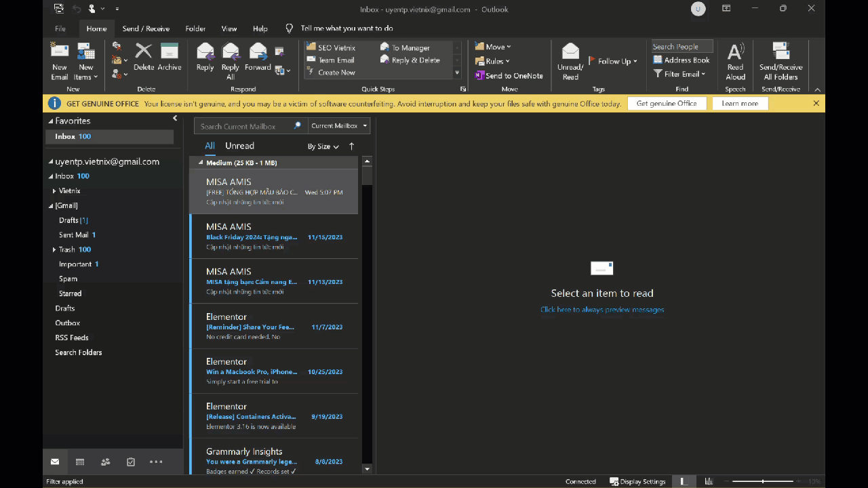Open the By Size sort dropdown
The height and width of the screenshot is (488, 868).
(x=323, y=146)
